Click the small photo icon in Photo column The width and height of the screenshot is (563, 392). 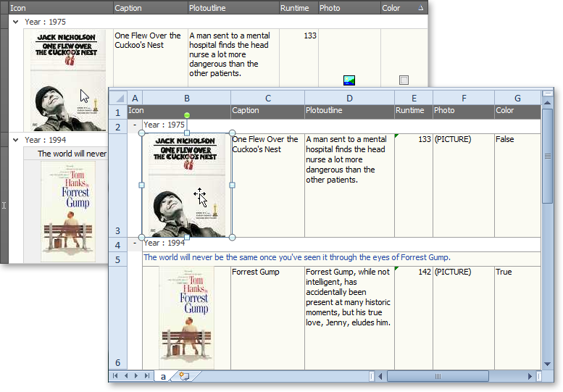(349, 80)
